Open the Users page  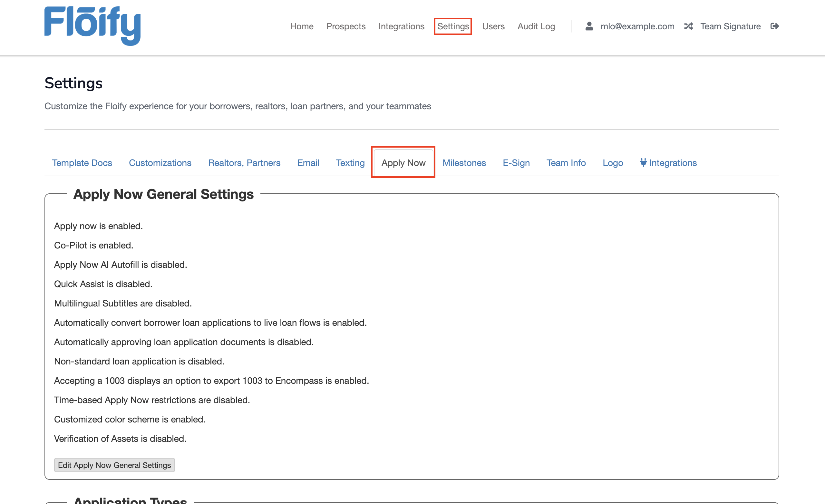(x=493, y=26)
